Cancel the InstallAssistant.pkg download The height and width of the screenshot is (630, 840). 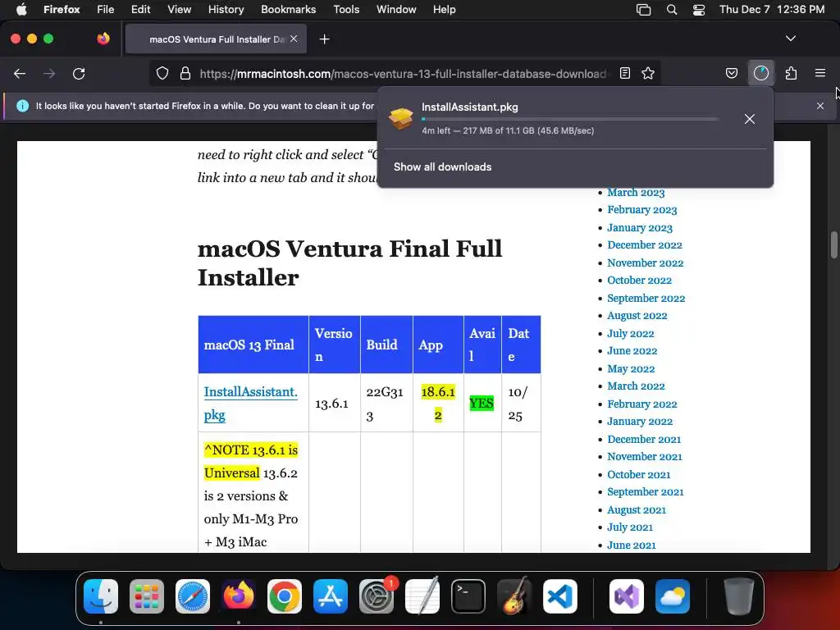pyautogui.click(x=750, y=119)
